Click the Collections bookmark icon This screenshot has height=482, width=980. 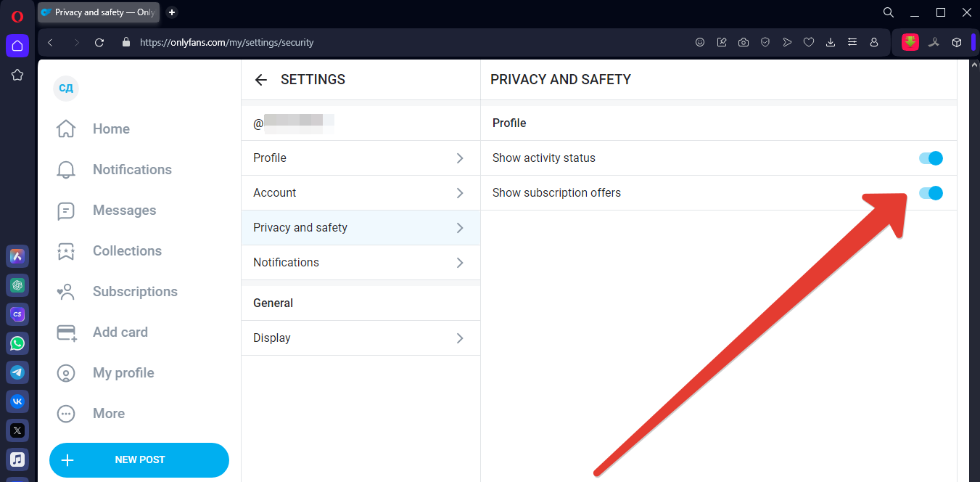[66, 251]
